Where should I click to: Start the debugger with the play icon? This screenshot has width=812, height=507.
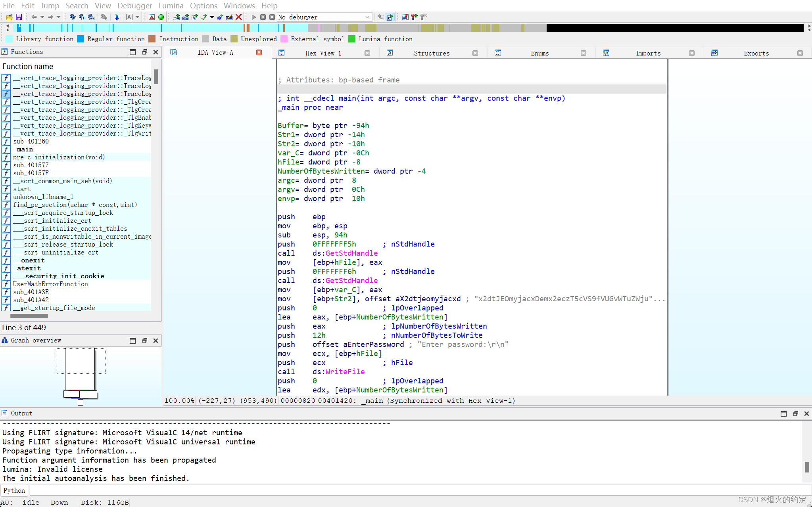coord(254,17)
